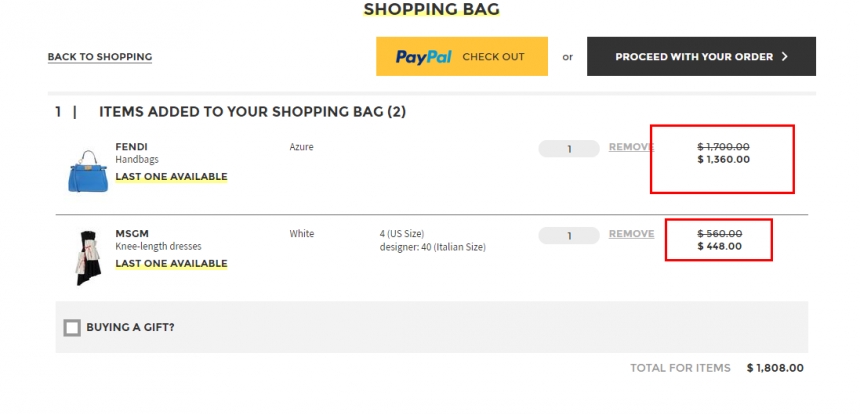Click the Knee-length dresses category text

pos(159,247)
